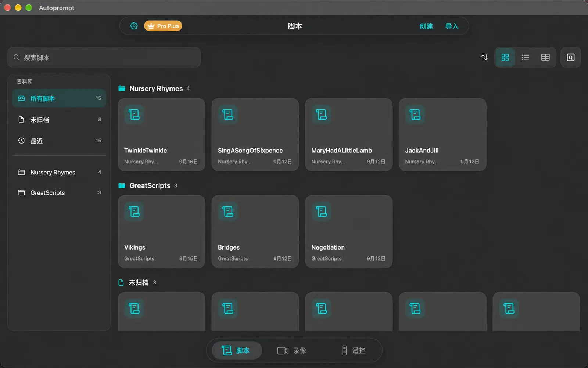
Task: Switch to list view layout
Action: coord(526,57)
